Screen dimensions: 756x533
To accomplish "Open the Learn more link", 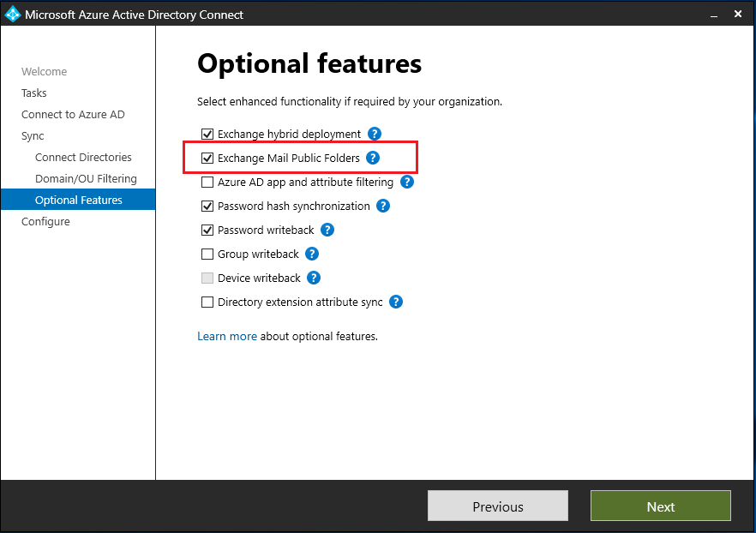I will tap(227, 336).
